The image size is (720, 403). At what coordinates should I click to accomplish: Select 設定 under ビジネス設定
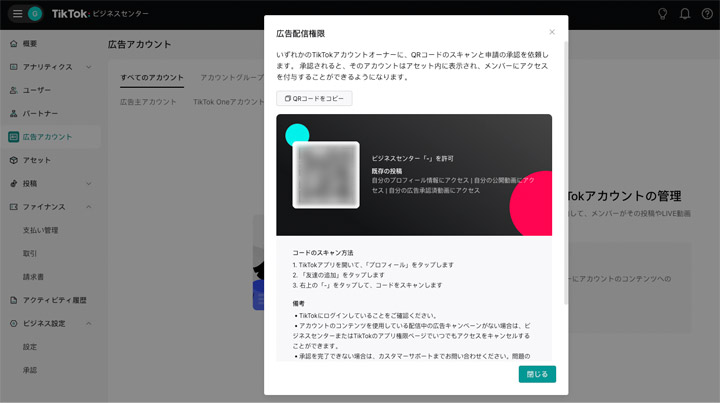tap(30, 347)
